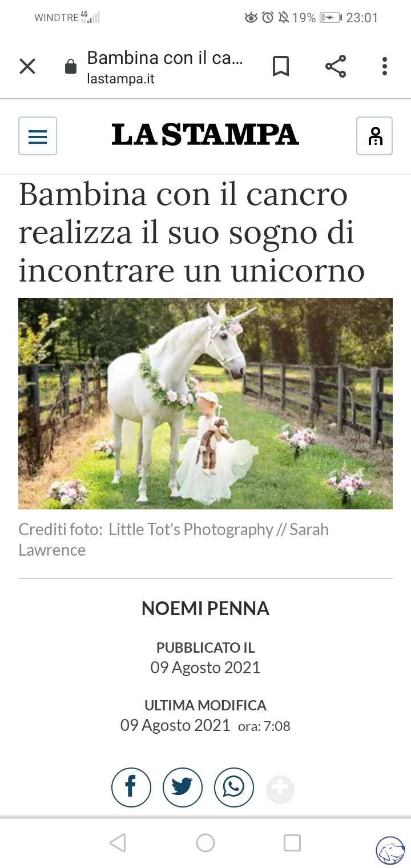
Task: Tap the secure padlock icon
Action: [71, 67]
